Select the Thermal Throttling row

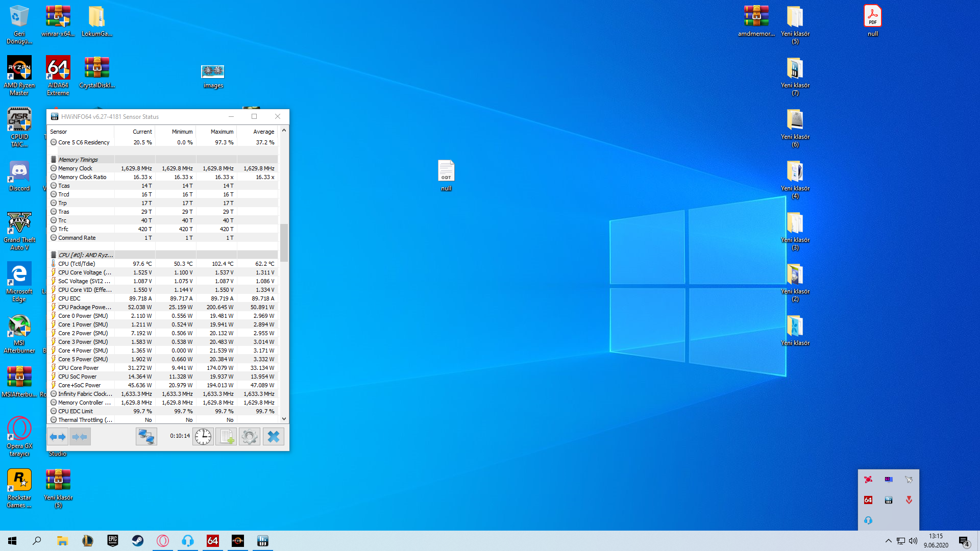tap(163, 420)
